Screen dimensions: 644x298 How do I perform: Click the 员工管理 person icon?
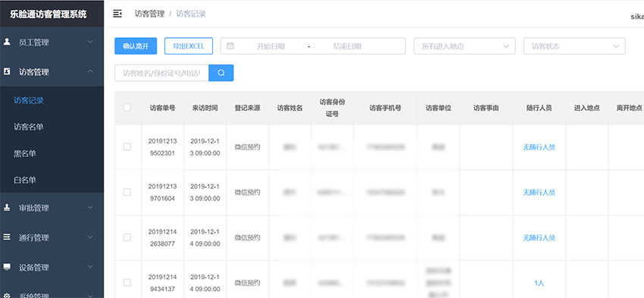point(7,42)
